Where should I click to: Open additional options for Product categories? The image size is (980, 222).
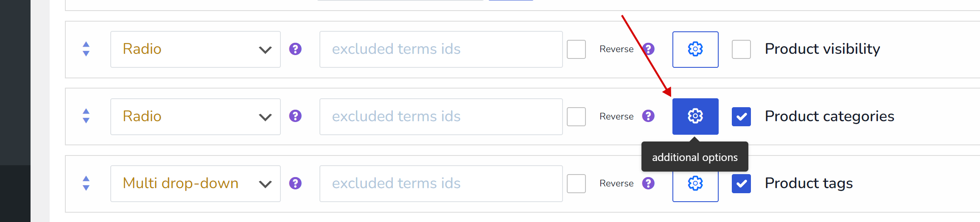point(695,116)
